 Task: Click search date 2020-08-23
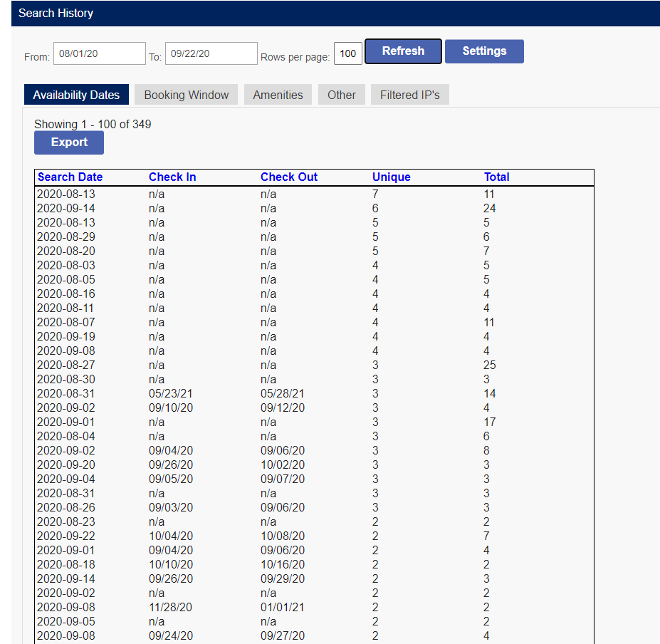66,522
